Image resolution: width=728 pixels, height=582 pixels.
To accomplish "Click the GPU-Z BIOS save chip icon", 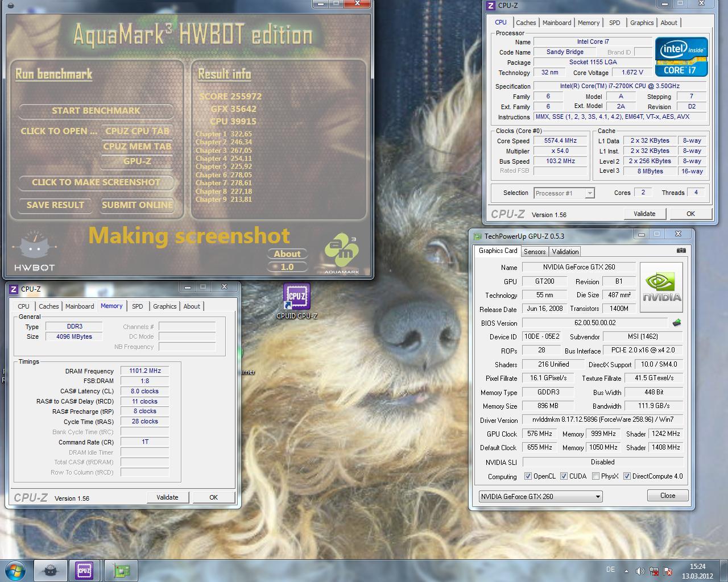I will click(676, 323).
